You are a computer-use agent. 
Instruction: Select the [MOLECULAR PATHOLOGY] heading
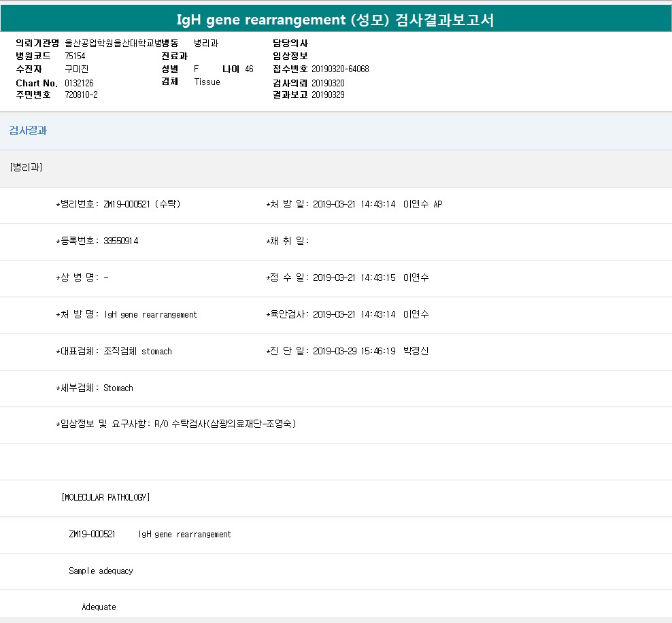(x=105, y=497)
